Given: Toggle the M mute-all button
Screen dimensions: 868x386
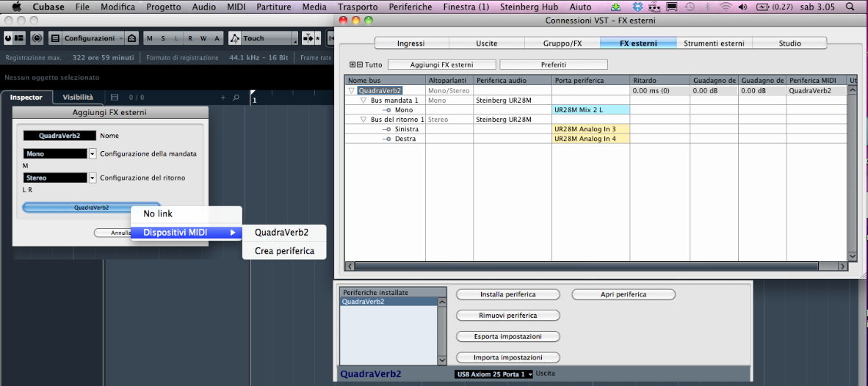Looking at the screenshot, I should [150, 38].
